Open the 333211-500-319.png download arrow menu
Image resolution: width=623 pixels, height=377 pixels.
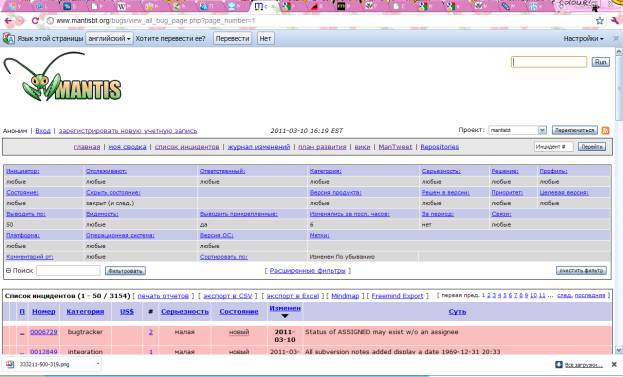point(98,363)
